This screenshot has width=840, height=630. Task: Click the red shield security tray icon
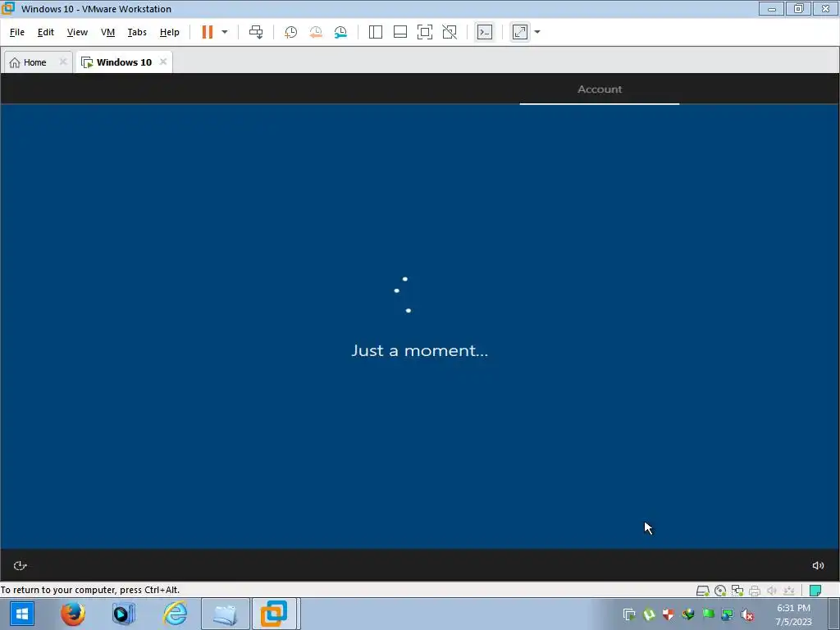click(x=668, y=614)
